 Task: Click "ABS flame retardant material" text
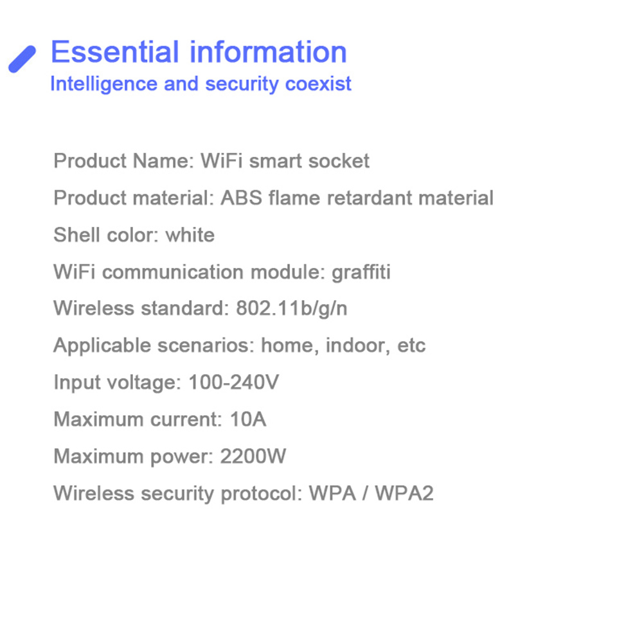(x=357, y=198)
